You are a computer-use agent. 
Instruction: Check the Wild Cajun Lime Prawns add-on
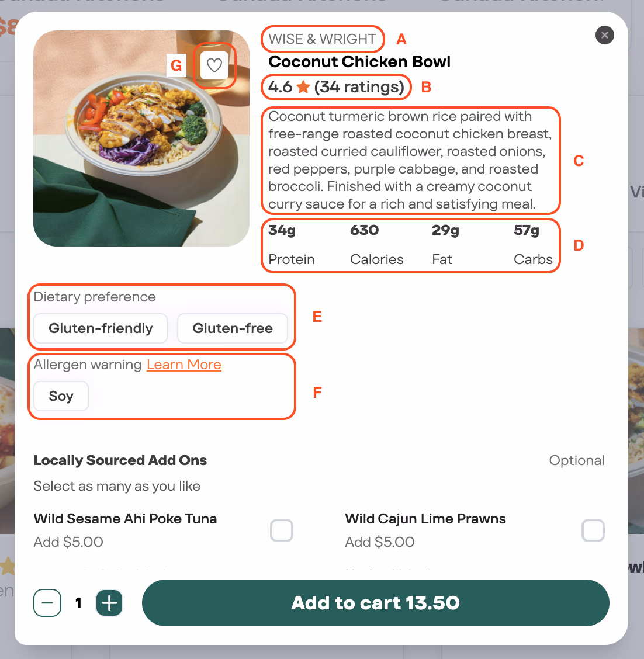[593, 530]
